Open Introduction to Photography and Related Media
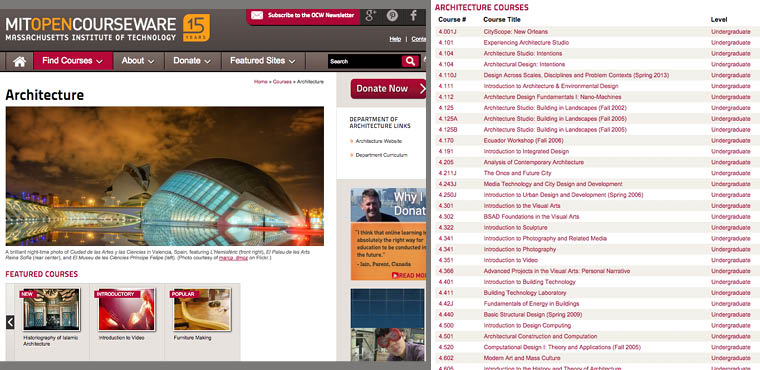The height and width of the screenshot is (370, 760). (x=545, y=239)
